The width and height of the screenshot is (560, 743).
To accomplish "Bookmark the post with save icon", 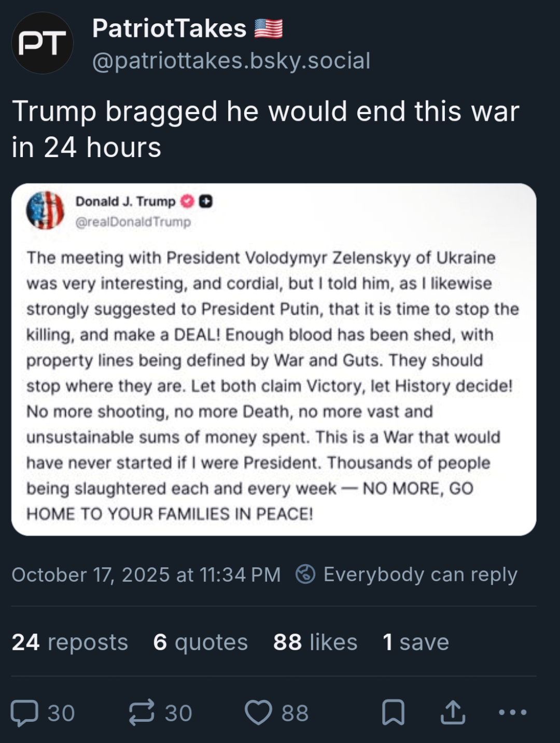I will [x=393, y=712].
